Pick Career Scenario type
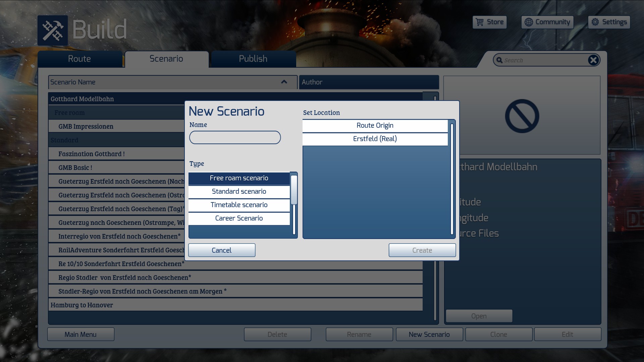Screen dimensions: 644x362 239,218
